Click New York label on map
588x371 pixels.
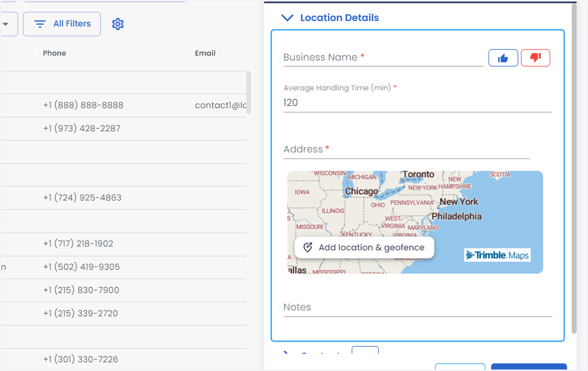click(459, 201)
